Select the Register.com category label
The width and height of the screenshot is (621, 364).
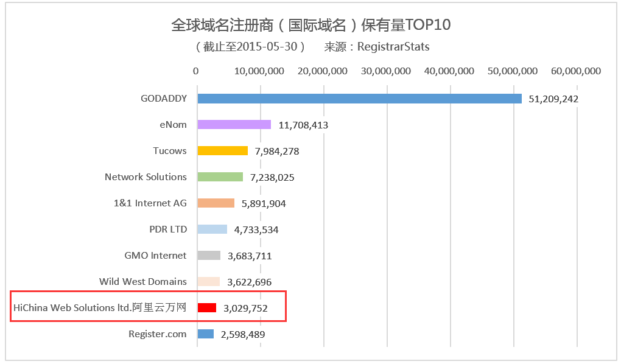[x=158, y=334]
